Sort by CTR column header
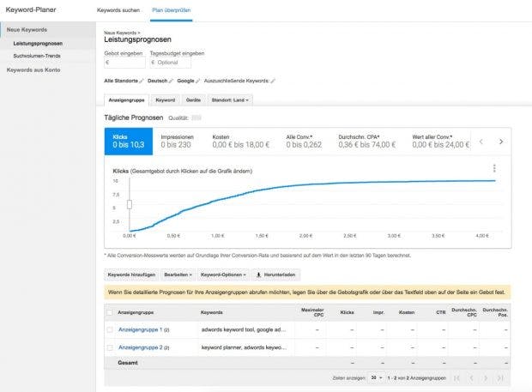The image size is (532, 392). (x=441, y=312)
